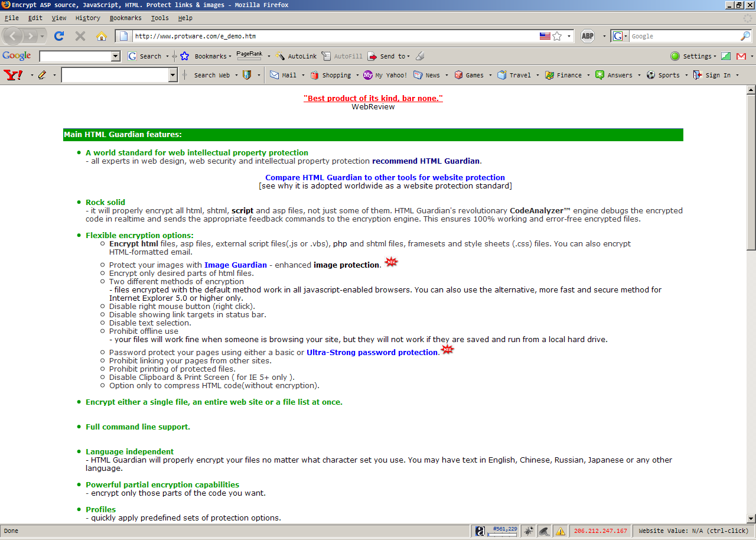
Task: Click the vertical scrollbar thumb
Action: point(751,172)
